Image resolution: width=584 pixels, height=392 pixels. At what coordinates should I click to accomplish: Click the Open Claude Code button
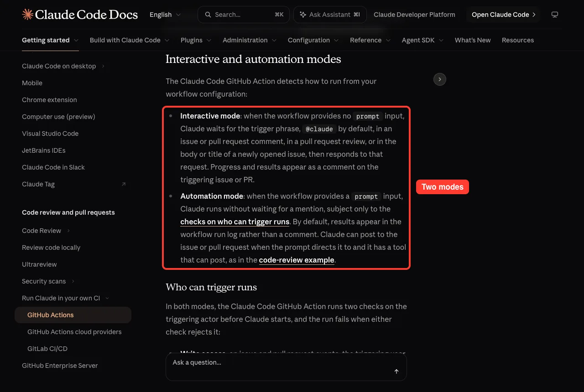tap(504, 15)
